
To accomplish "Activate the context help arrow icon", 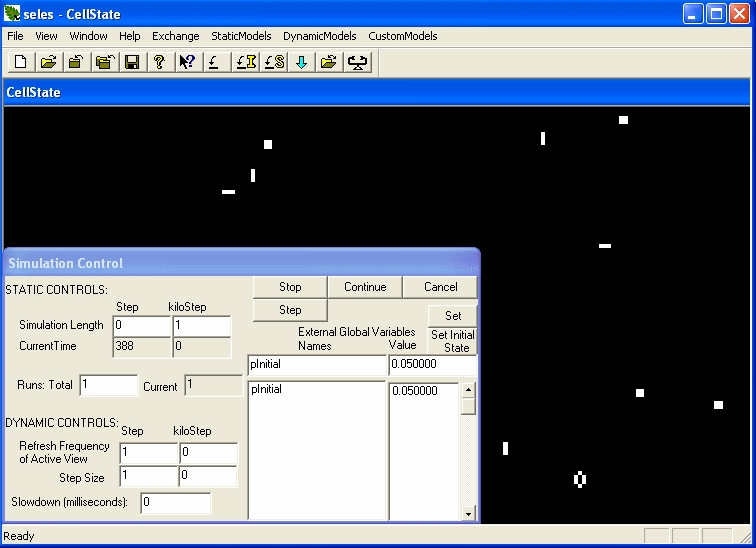I will pyautogui.click(x=188, y=62).
